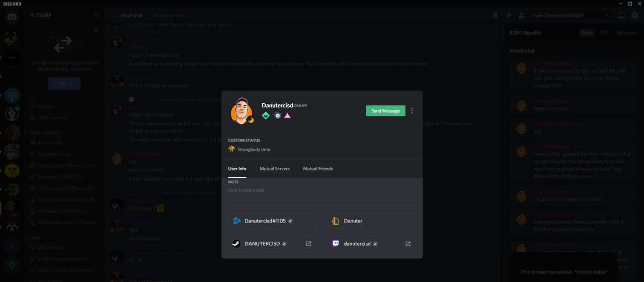Click 'Happy Valentine's Day' message in chat
The height and width of the screenshot is (282, 644).
(x=154, y=55)
